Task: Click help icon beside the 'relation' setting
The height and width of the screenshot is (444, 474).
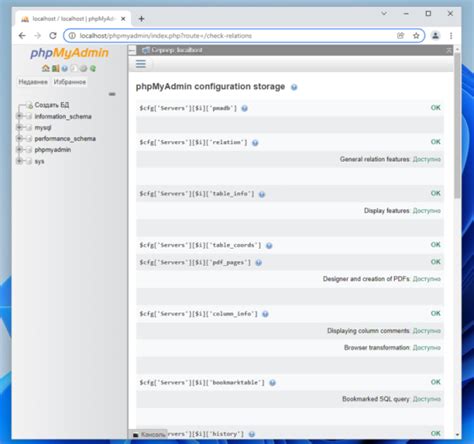Action: 255,143
